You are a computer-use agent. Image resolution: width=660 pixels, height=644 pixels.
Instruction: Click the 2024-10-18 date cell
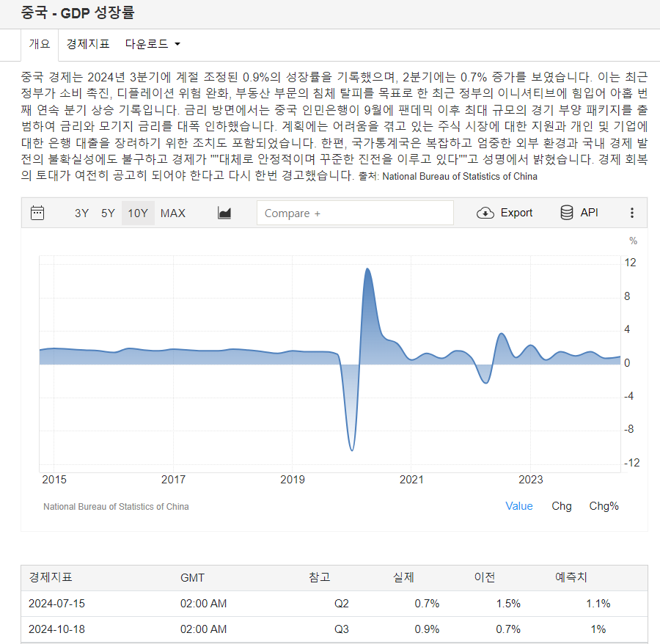click(56, 629)
